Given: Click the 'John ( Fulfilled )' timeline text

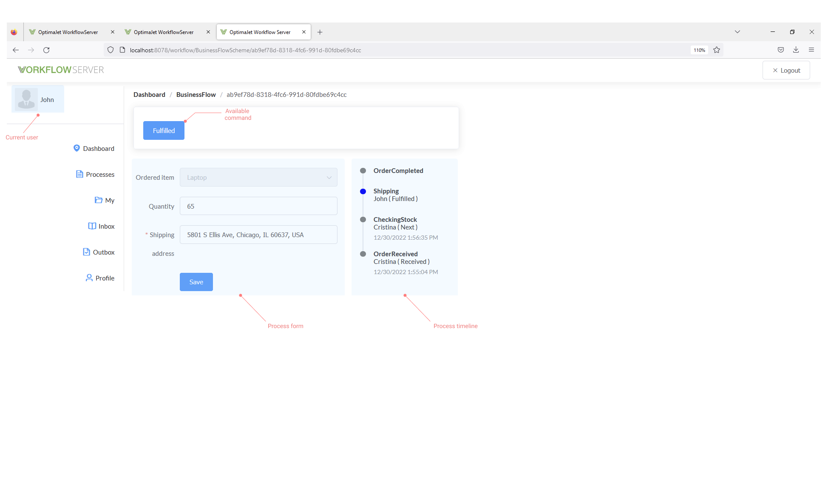Looking at the screenshot, I should pyautogui.click(x=396, y=198).
